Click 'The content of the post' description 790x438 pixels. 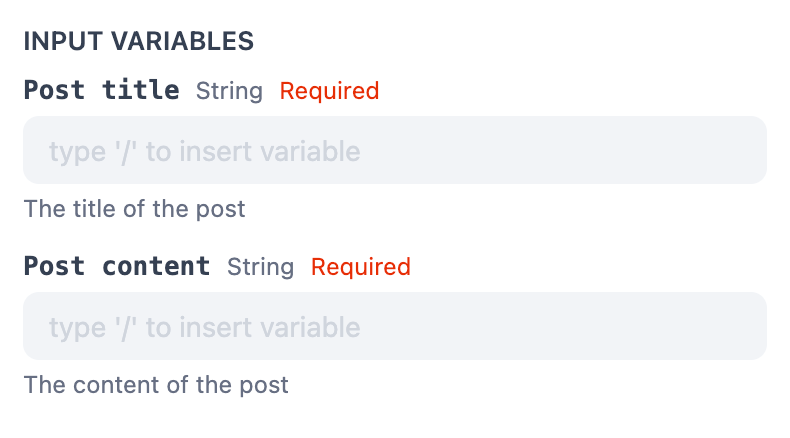[x=156, y=385]
